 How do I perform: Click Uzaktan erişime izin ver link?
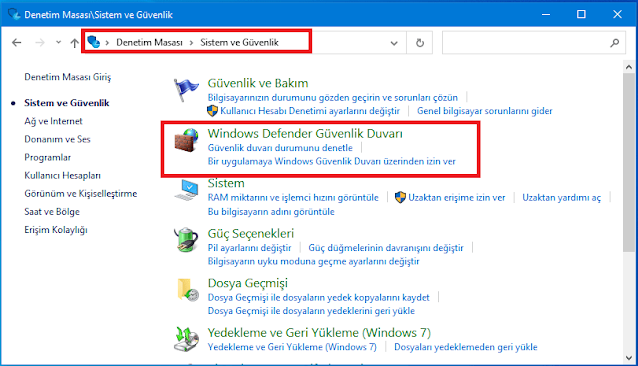(457, 198)
